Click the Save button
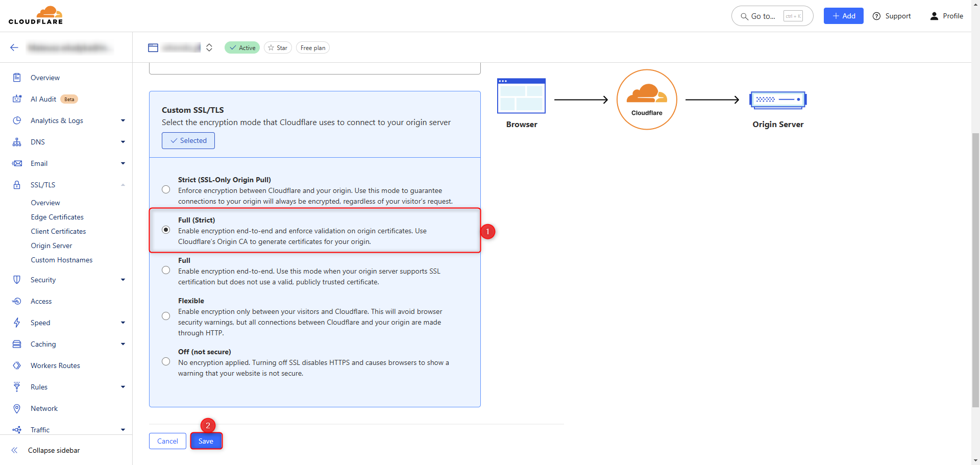 [x=206, y=441]
